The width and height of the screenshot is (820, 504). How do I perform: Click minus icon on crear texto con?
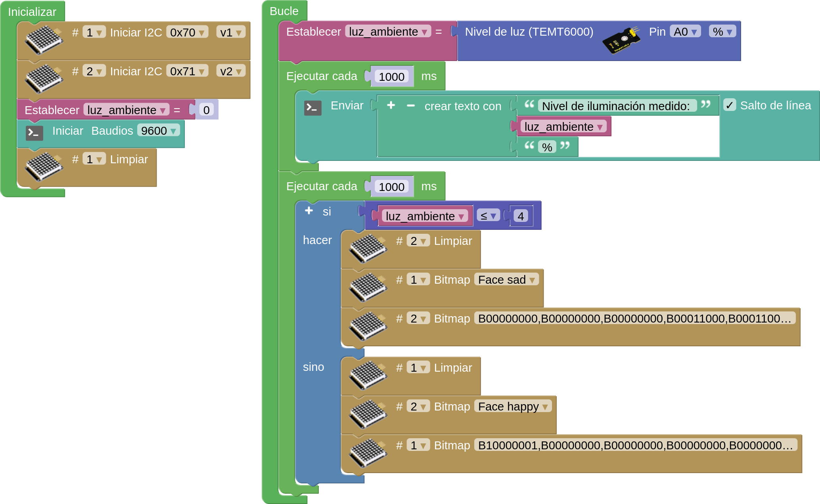411,105
